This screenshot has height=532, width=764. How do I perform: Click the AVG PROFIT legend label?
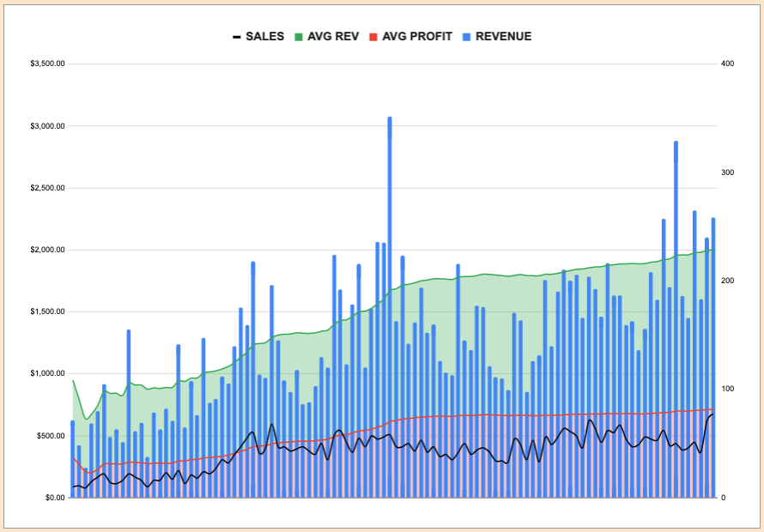[417, 37]
